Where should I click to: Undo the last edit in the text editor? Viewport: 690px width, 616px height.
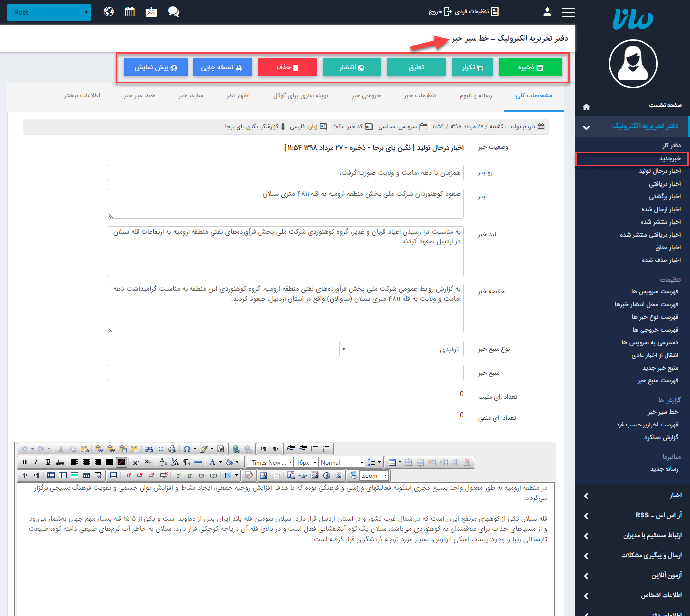pos(24,449)
